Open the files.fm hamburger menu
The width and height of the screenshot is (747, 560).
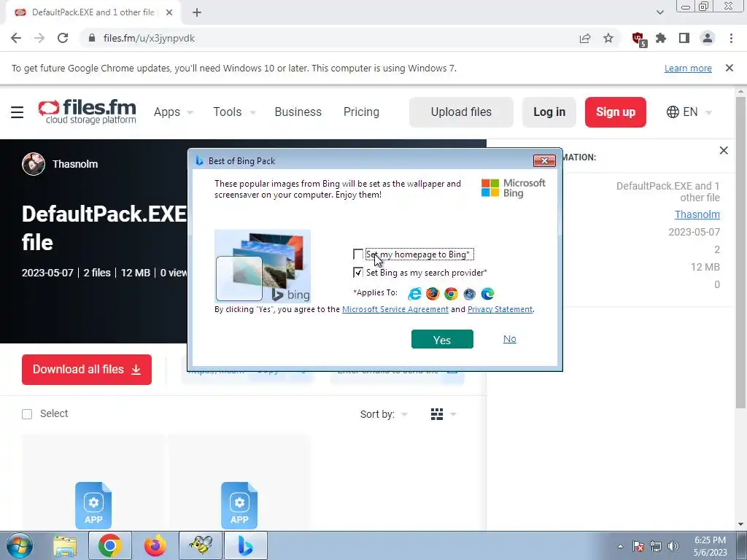click(18, 112)
